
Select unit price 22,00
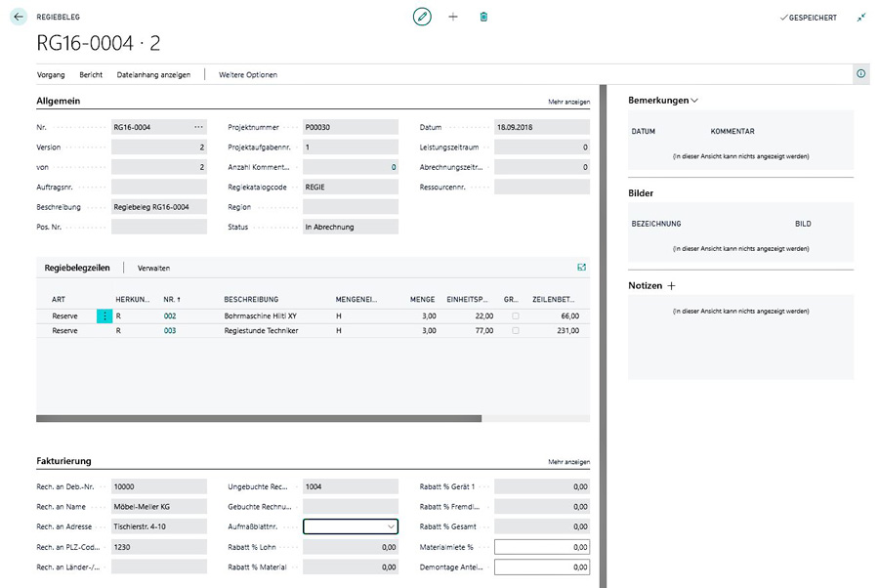484,316
